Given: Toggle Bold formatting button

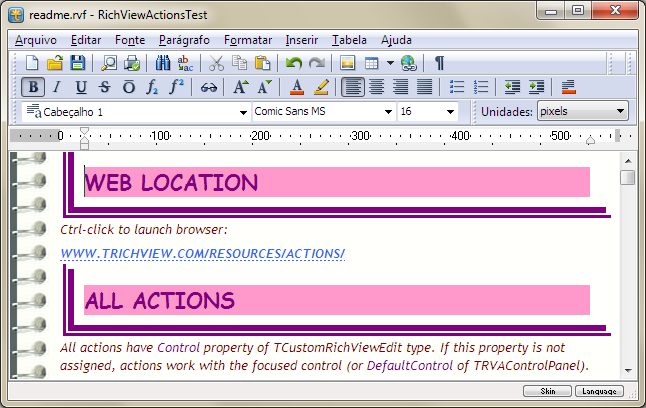Looking at the screenshot, I should 33,87.
